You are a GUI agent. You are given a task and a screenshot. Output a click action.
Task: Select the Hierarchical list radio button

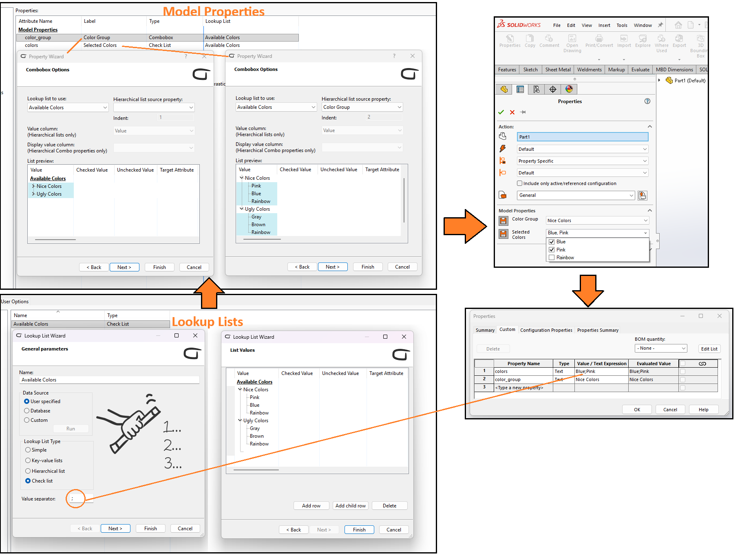(28, 471)
